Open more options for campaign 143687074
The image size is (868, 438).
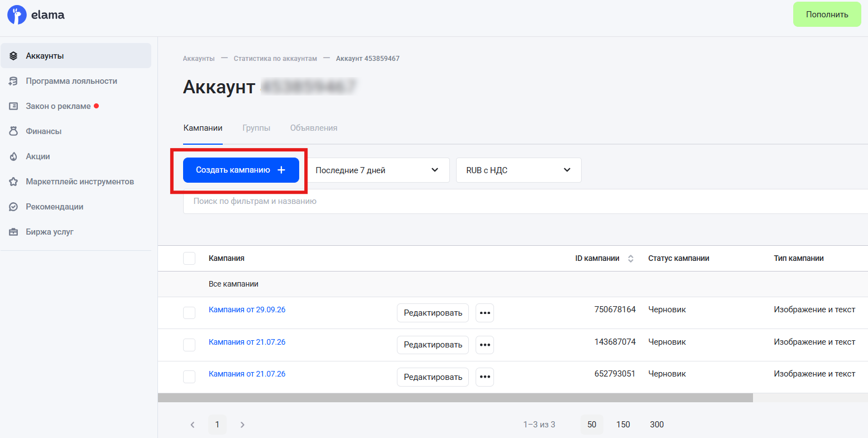point(485,345)
